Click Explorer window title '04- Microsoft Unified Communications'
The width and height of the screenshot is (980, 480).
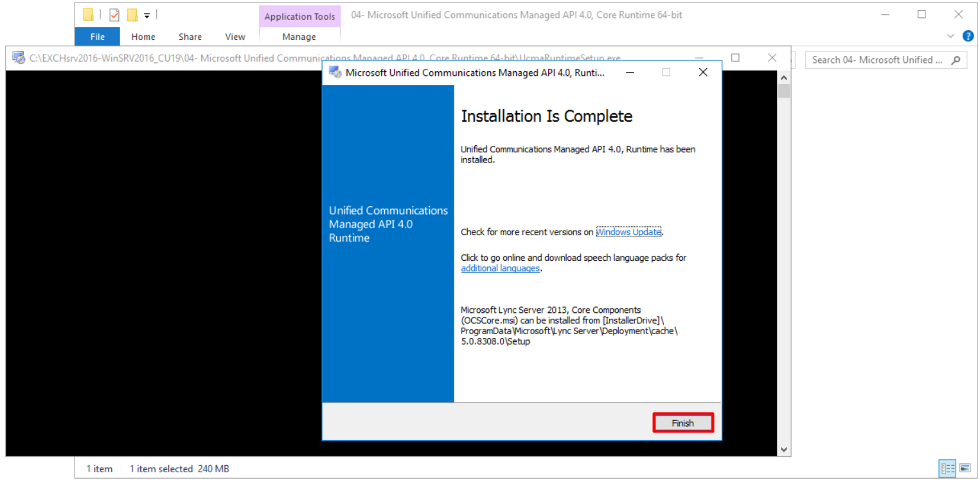pos(517,15)
